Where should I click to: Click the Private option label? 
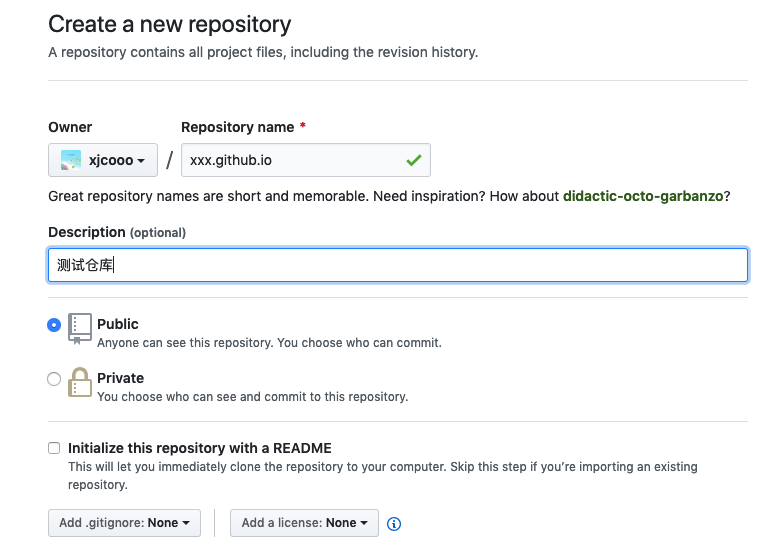point(121,378)
